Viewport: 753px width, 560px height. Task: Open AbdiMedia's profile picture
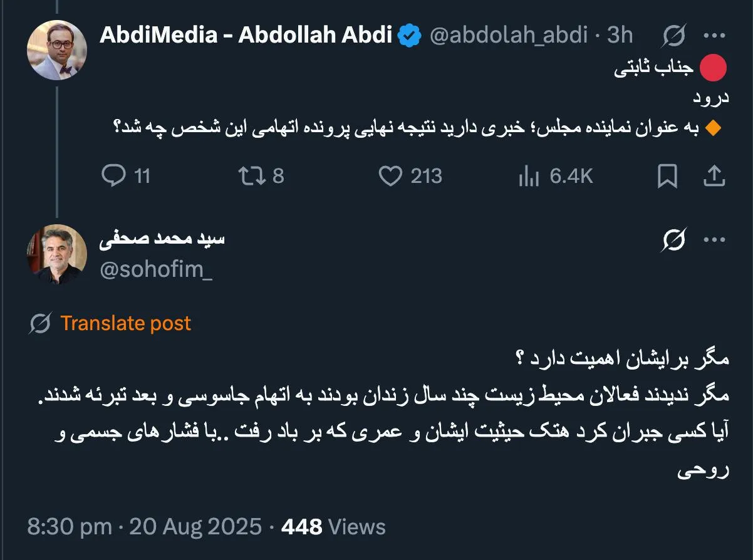[x=56, y=49]
